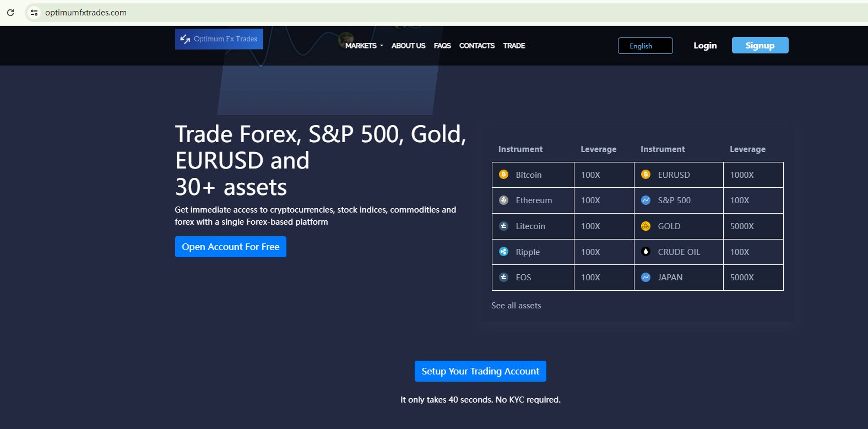
Task: Click the CRUDE OIL drop icon
Action: click(x=646, y=252)
